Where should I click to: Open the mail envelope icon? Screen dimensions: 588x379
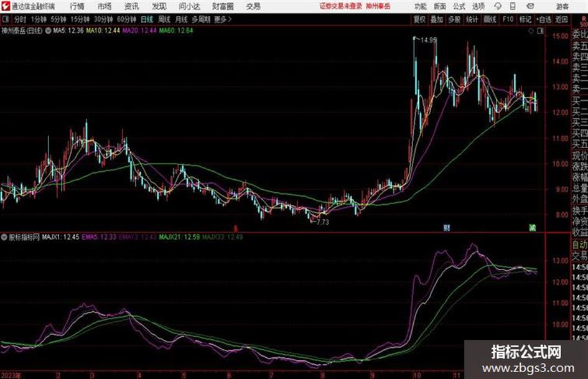[x=530, y=6]
